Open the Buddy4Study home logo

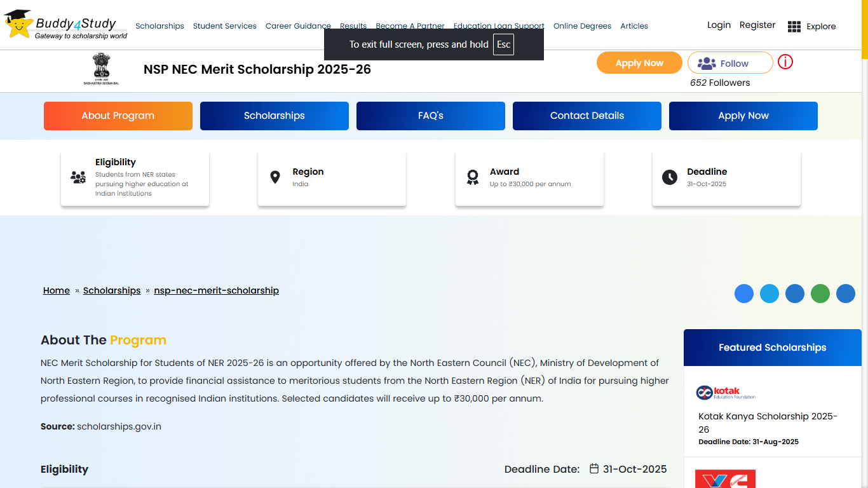[65, 25]
